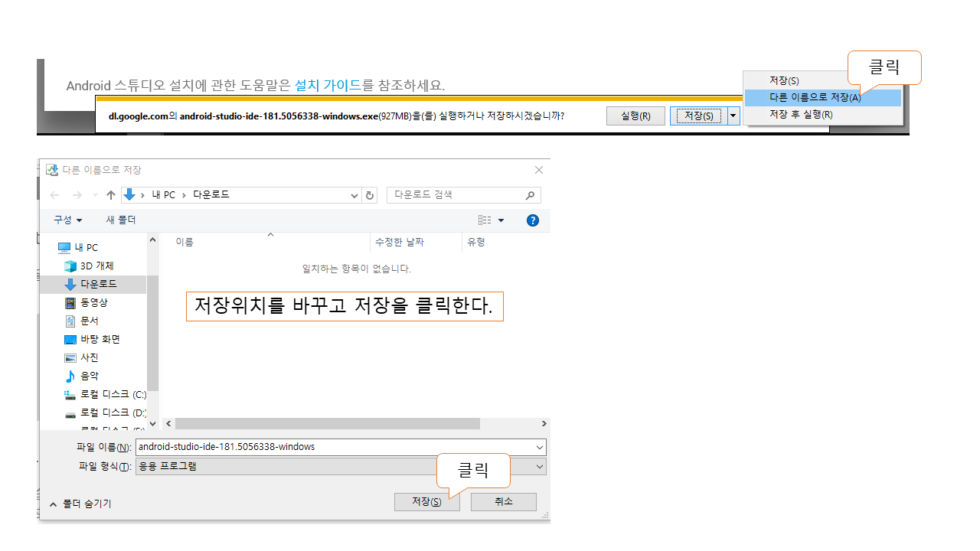Refresh the Downloads folder view
Viewport: 980px width, 551px height.
(x=371, y=195)
